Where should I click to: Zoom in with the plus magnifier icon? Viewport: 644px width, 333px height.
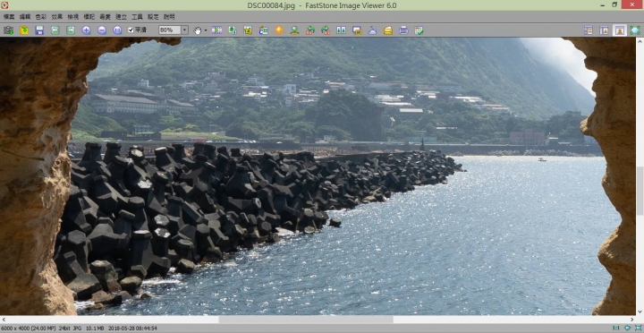[x=86, y=30]
